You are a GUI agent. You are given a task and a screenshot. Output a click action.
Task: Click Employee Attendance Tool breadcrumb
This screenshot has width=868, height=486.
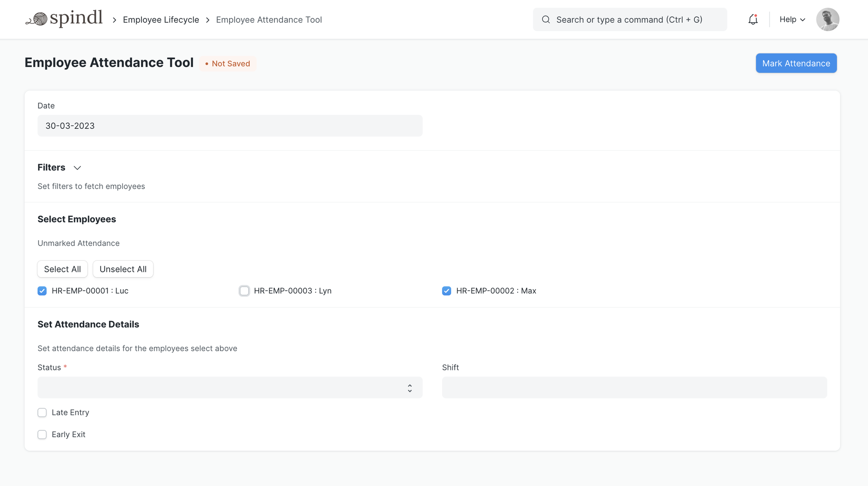[x=269, y=20]
